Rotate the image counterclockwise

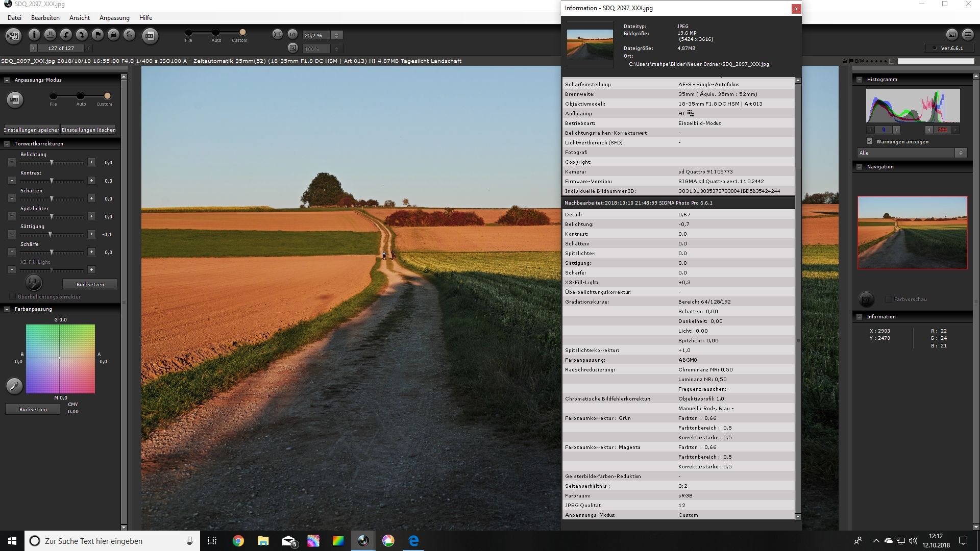point(66,35)
